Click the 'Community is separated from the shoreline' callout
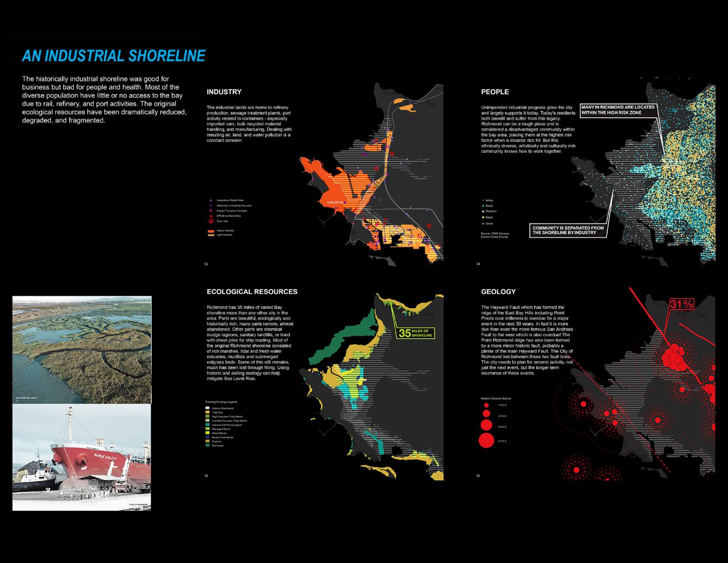Viewport: 728px width, 563px height. coord(568,231)
